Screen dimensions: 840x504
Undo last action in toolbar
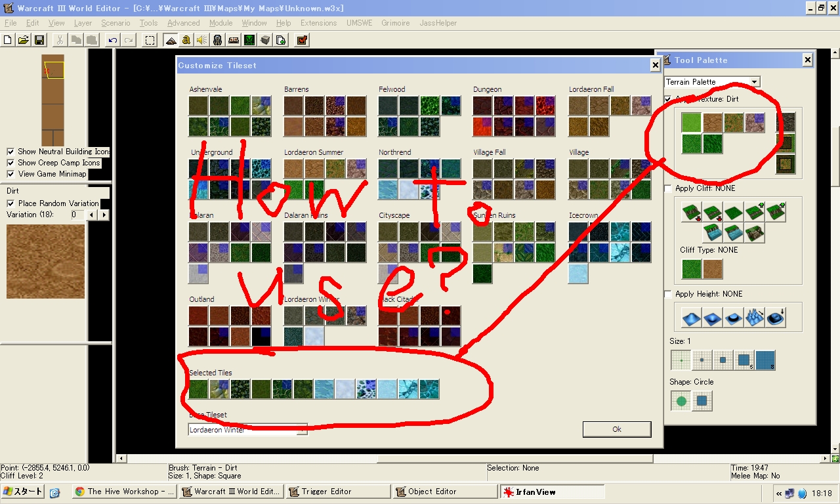pos(113,40)
